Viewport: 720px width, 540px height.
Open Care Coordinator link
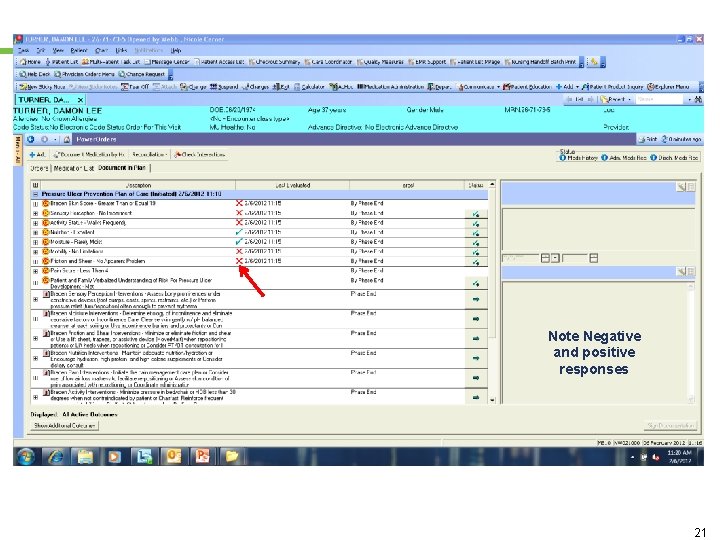[328, 62]
